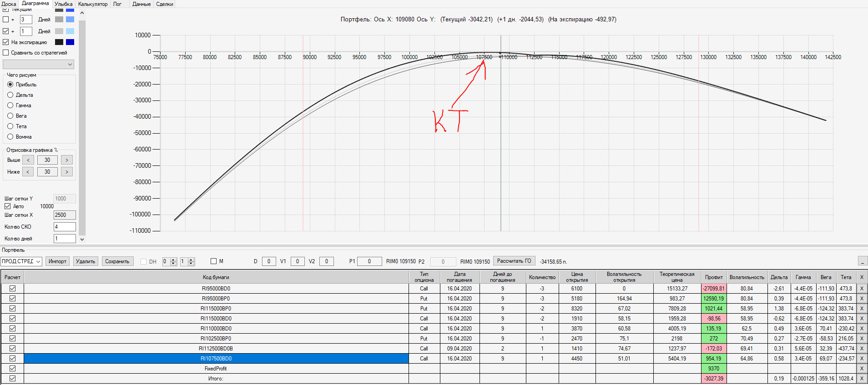The image size is (868, 385).
Task: Remove row RI107500BD0 with its X button
Action: (x=862, y=359)
